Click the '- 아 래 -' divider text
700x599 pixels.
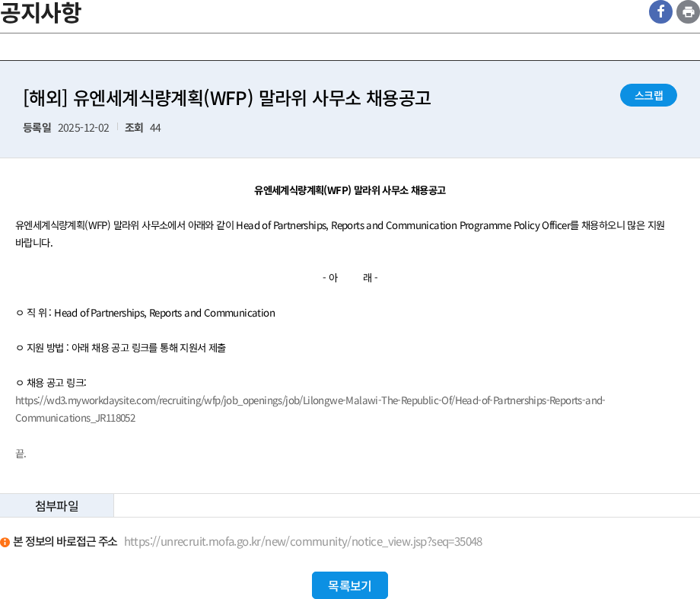pyautogui.click(x=350, y=278)
